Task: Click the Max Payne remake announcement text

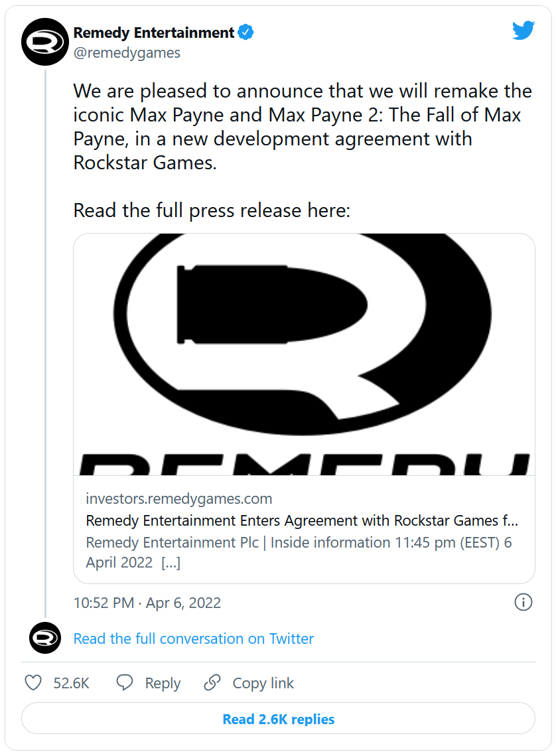Action: point(302,126)
